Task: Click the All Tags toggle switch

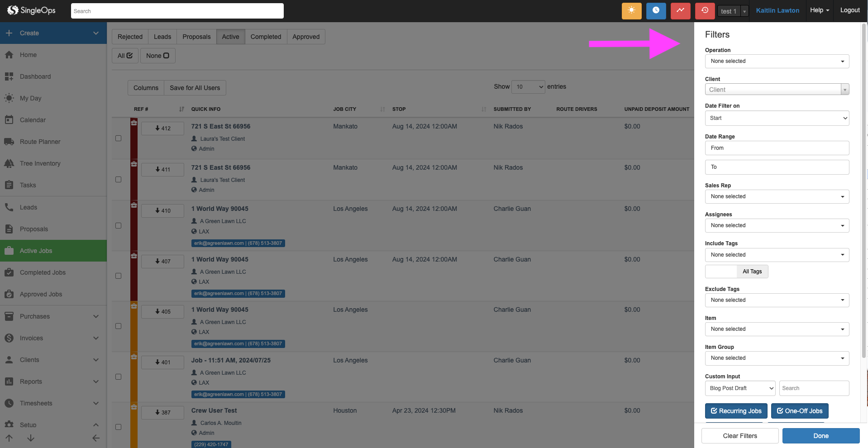Action: click(x=736, y=272)
